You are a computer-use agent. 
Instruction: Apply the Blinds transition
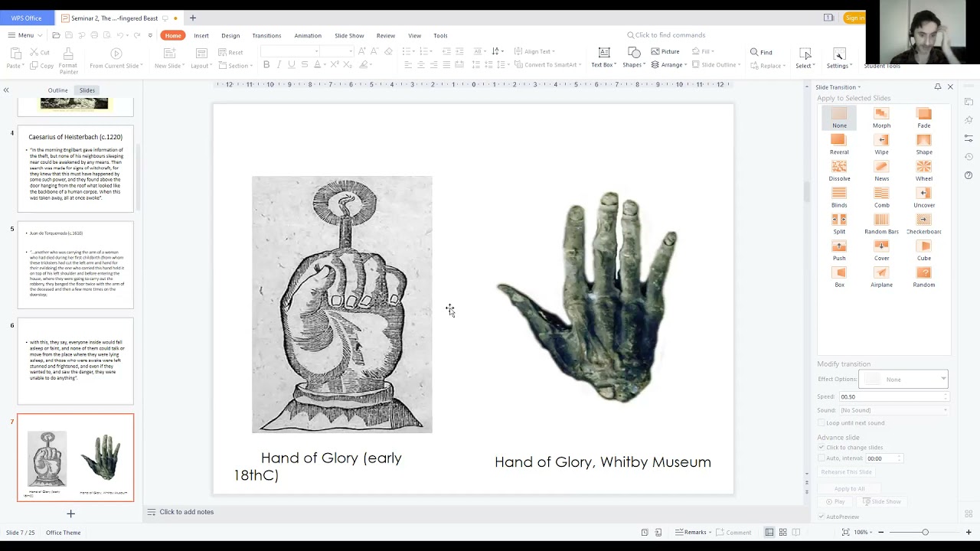coord(839,197)
